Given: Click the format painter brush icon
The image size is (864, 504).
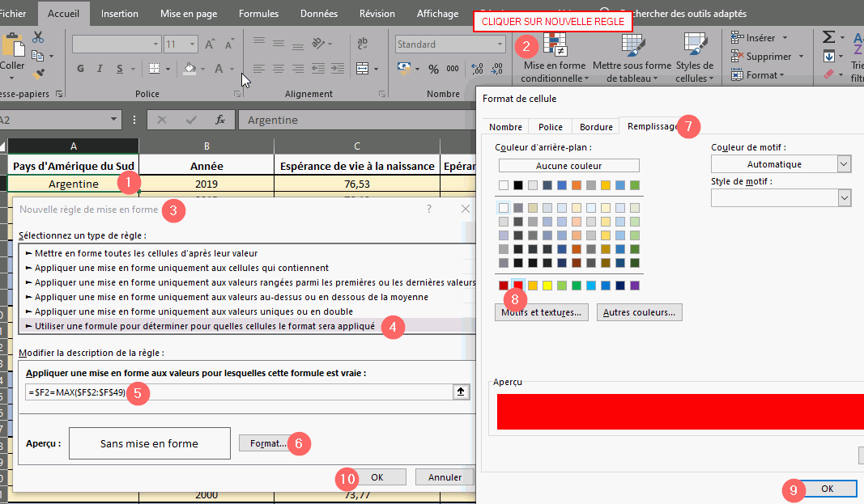Looking at the screenshot, I should click(38, 74).
